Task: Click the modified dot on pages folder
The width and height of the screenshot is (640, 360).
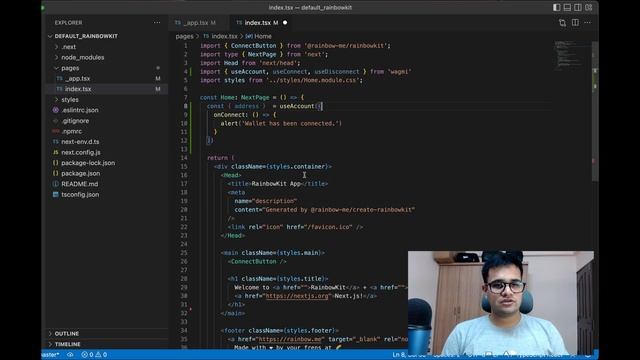Action: (158, 68)
